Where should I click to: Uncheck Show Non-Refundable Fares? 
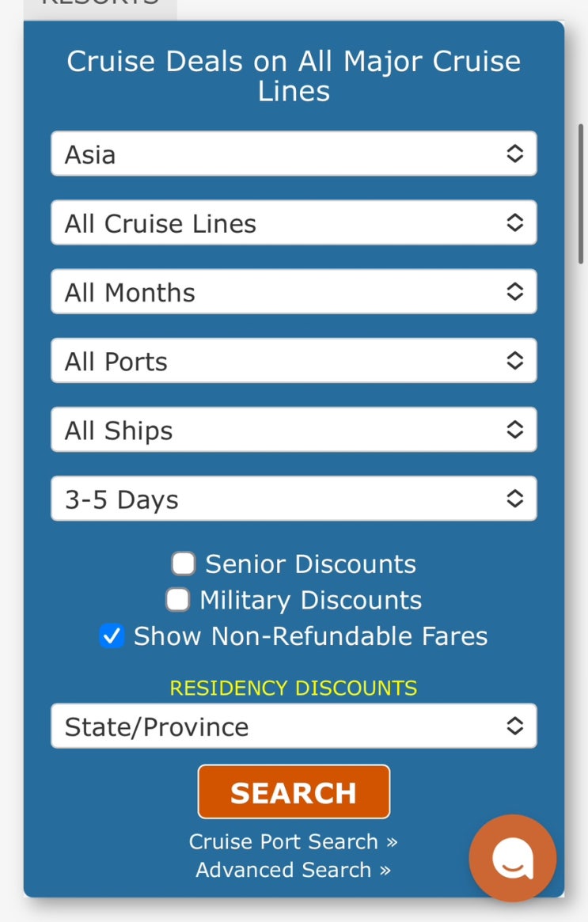[x=112, y=636]
